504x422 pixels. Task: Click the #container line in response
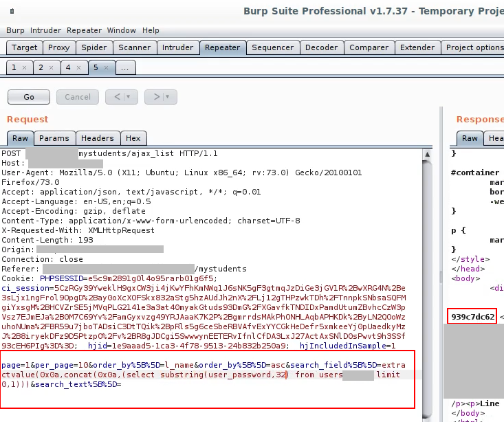tap(475, 173)
